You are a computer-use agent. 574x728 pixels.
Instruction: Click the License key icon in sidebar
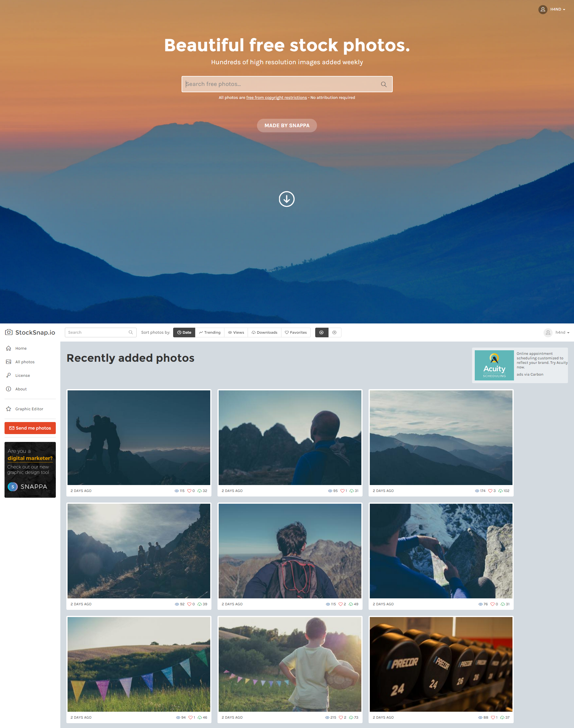9,375
